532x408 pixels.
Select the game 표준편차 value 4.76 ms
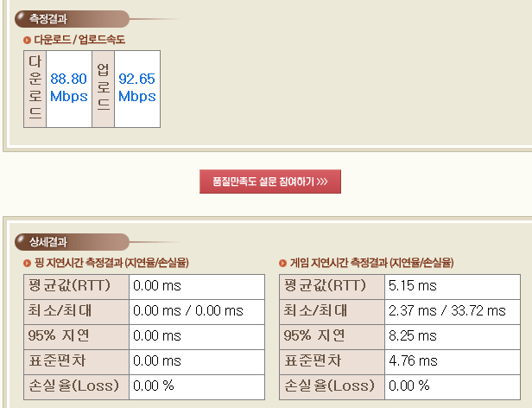coord(414,360)
